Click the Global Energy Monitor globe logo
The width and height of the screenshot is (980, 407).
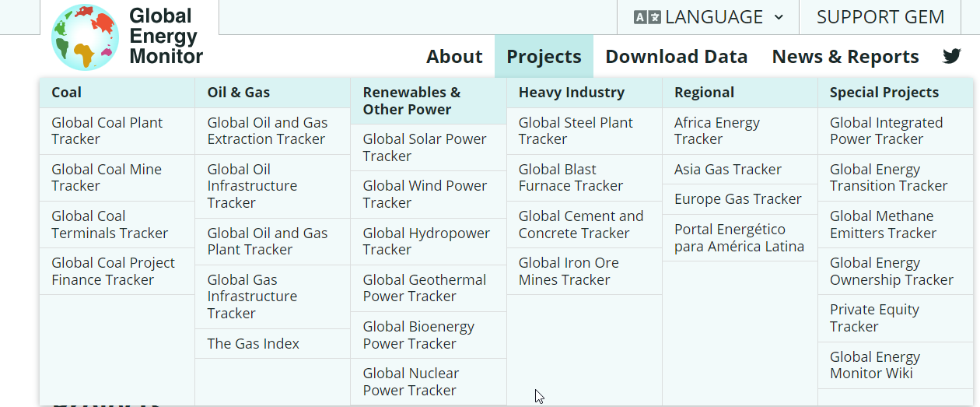pyautogui.click(x=84, y=37)
